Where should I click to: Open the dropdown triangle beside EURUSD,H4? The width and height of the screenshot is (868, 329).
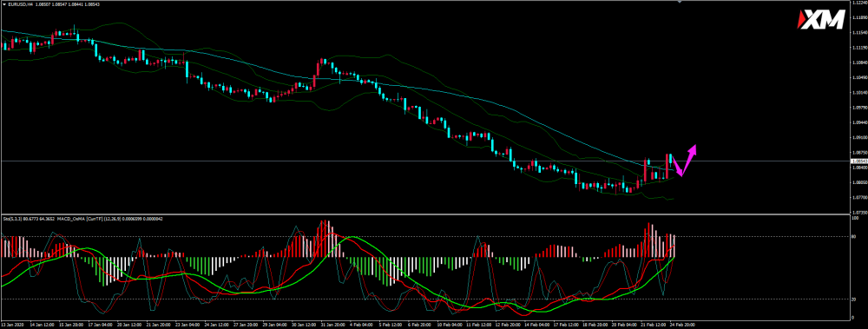(x=3, y=4)
